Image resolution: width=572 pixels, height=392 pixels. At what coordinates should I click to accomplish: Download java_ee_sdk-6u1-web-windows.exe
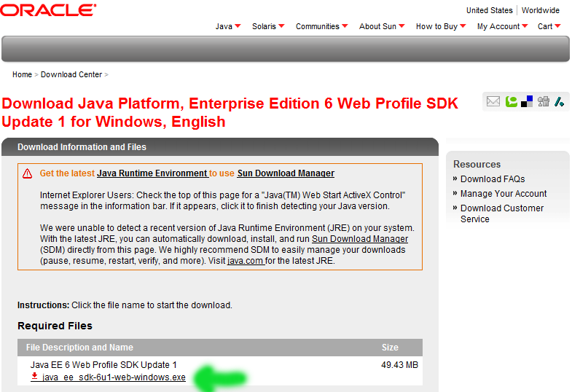click(114, 377)
